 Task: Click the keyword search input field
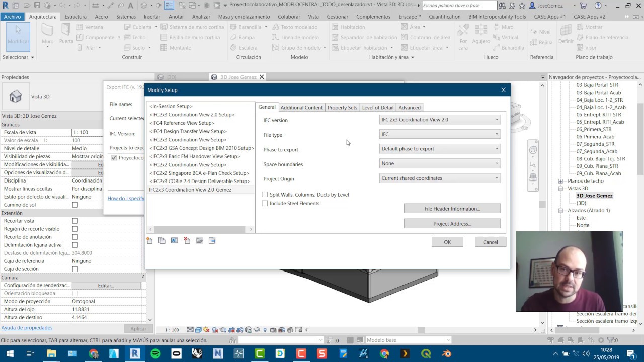click(459, 6)
